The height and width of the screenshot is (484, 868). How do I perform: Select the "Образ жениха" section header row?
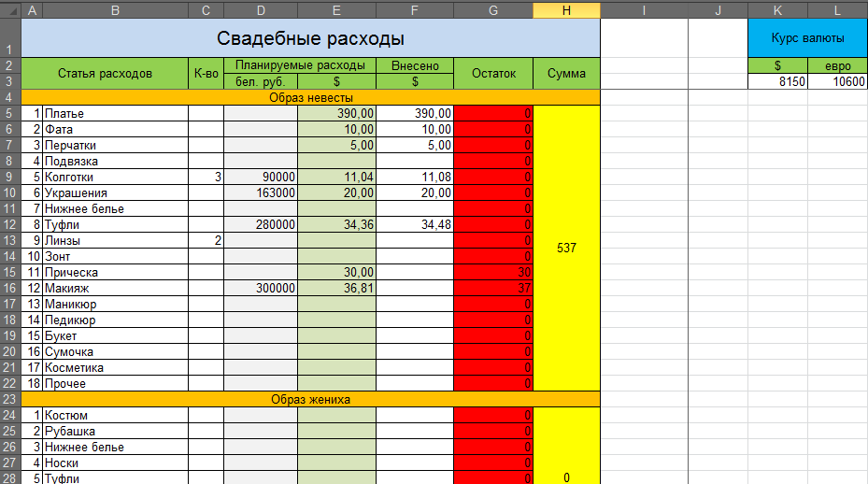[x=310, y=399]
